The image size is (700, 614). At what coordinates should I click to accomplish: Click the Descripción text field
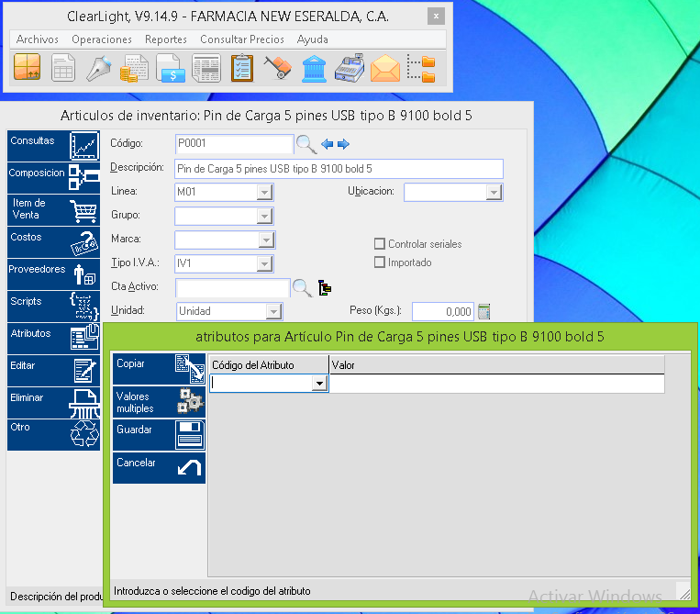339,169
